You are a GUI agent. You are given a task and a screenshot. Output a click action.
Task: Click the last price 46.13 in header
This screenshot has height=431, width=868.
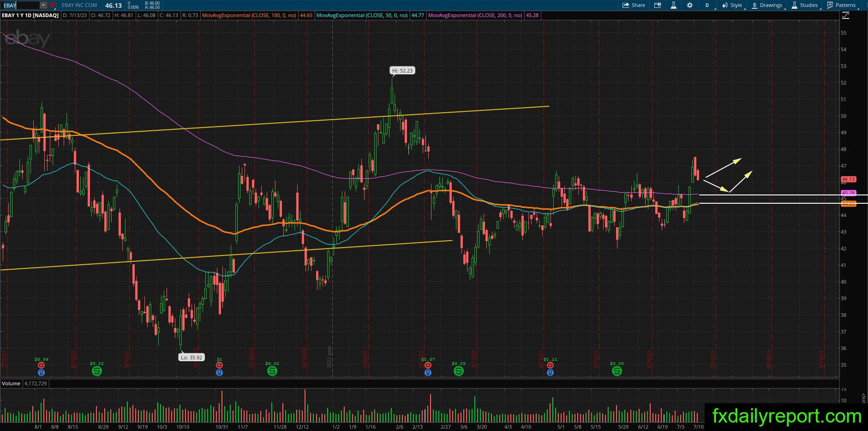[114, 6]
